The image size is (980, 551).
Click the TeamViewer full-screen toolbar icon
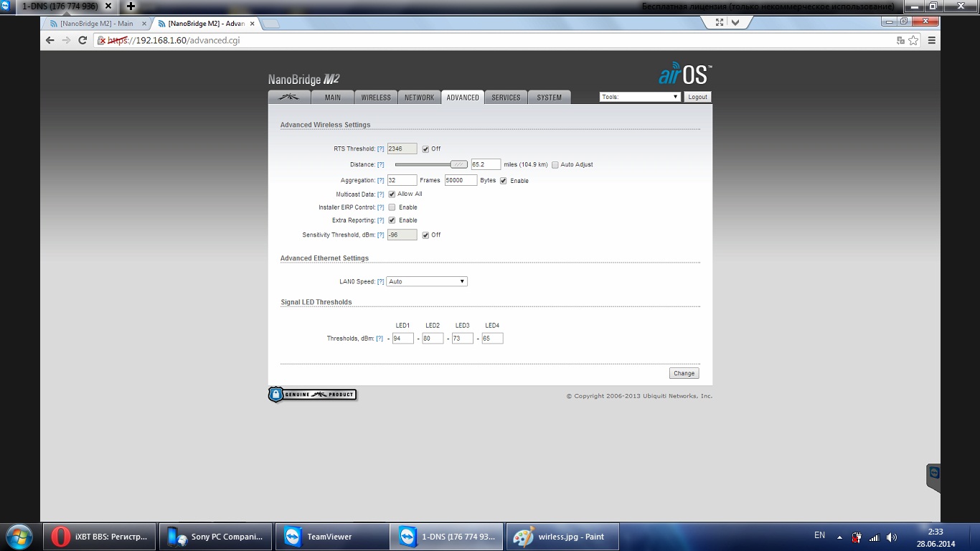pyautogui.click(x=720, y=22)
